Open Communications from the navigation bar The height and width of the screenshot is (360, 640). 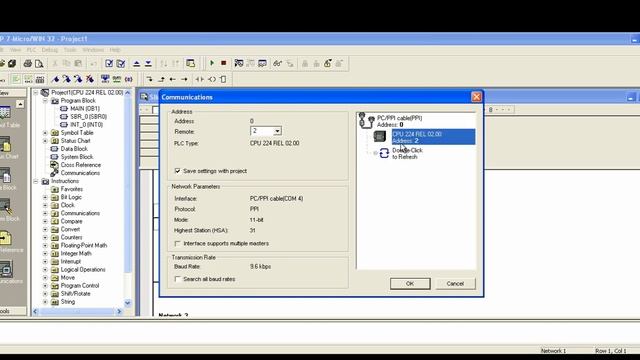coord(6,273)
